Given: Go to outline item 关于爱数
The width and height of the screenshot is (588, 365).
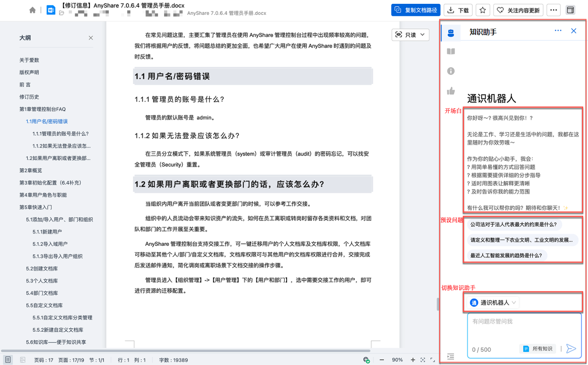Looking at the screenshot, I should (x=29, y=60).
